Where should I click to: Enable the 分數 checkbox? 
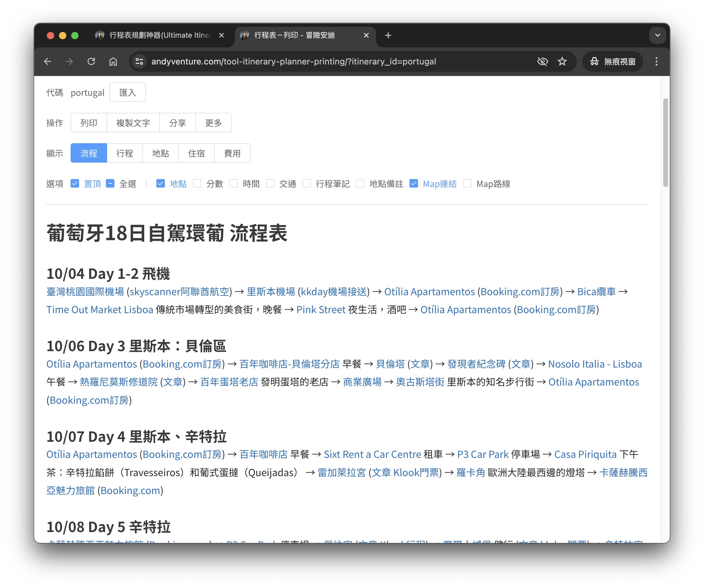(x=197, y=184)
